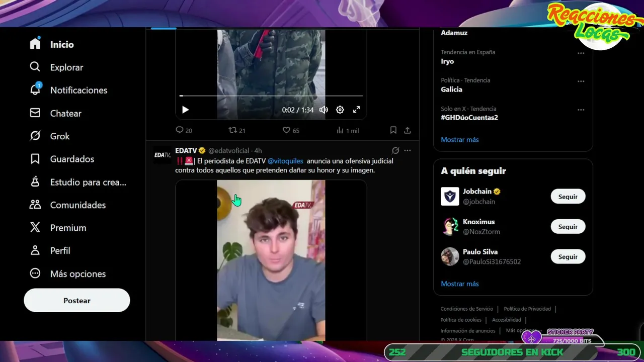Open the EDATV profile avatar
The width and height of the screenshot is (644, 362).
click(163, 155)
